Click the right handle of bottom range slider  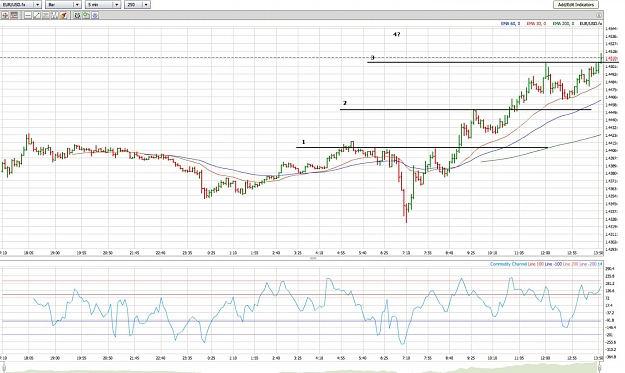click(600, 367)
